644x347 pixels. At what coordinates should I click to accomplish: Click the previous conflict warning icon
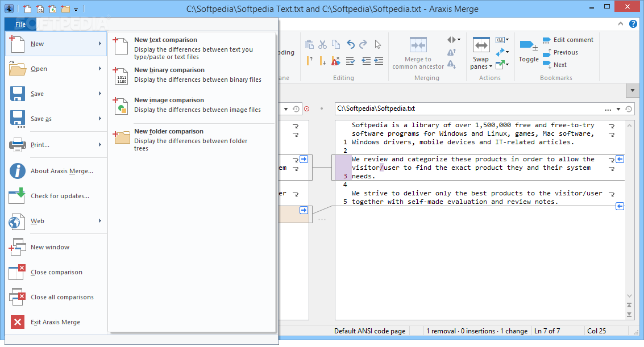tap(451, 52)
